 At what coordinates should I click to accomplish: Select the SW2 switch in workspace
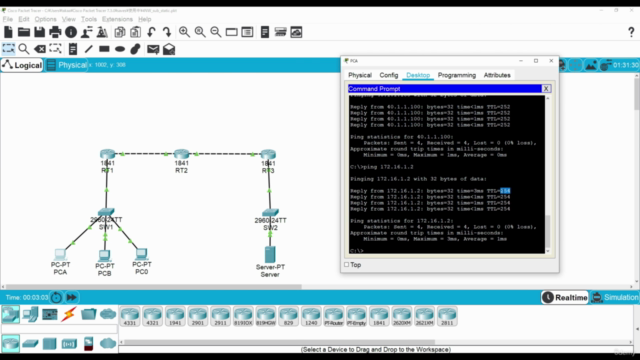tap(270, 213)
